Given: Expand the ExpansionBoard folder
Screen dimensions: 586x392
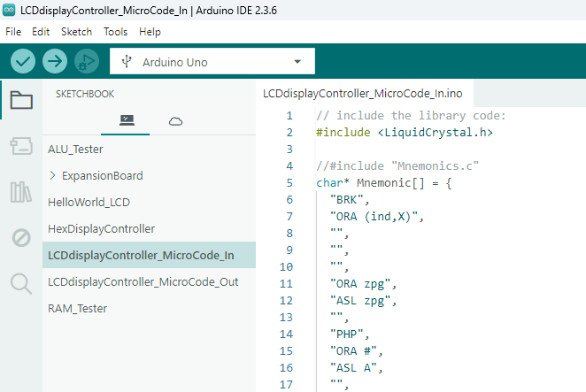Looking at the screenshot, I should 102,175.
